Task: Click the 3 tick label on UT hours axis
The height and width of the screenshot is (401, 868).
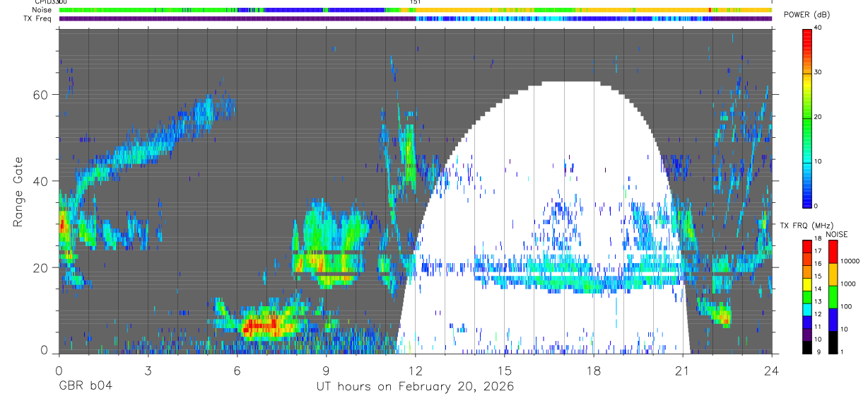Action: coord(148,370)
